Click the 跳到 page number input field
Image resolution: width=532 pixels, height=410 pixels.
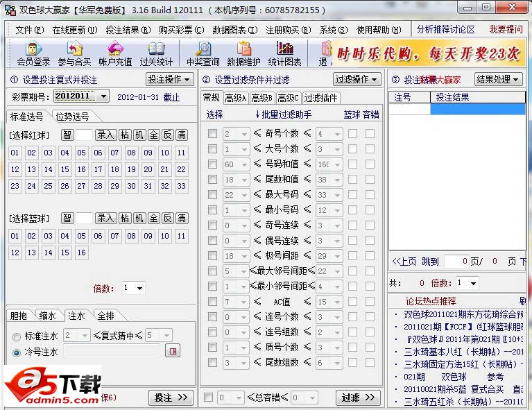tap(456, 262)
